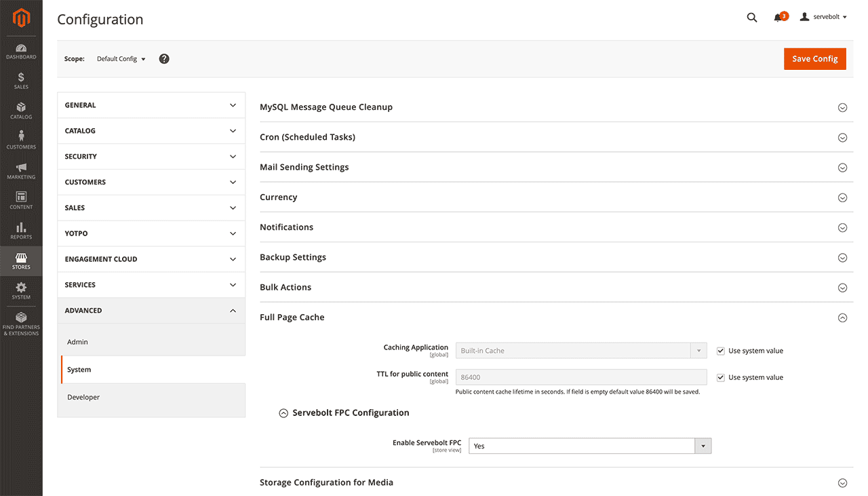This screenshot has height=496, width=868.
Task: Click the search magnifier icon
Action: (751, 18)
